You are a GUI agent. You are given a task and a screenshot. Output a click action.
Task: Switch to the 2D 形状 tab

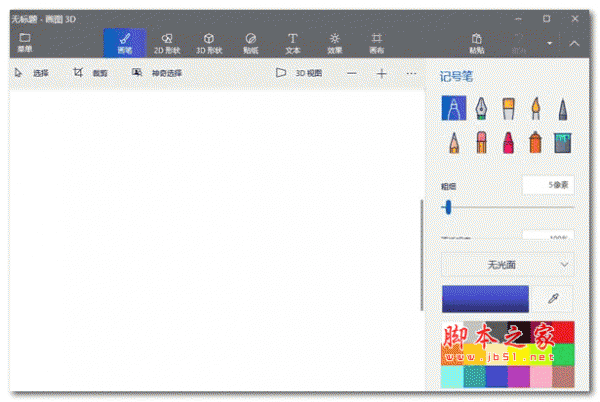click(x=167, y=43)
